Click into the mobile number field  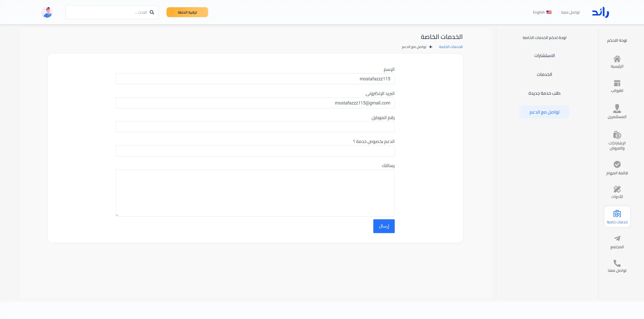(x=255, y=127)
